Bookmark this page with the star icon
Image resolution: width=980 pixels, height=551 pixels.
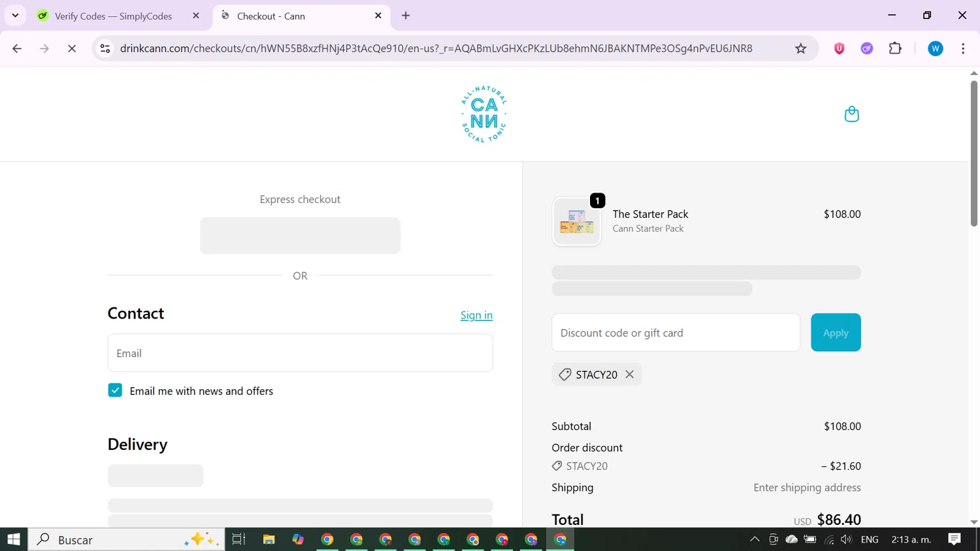tap(800, 48)
